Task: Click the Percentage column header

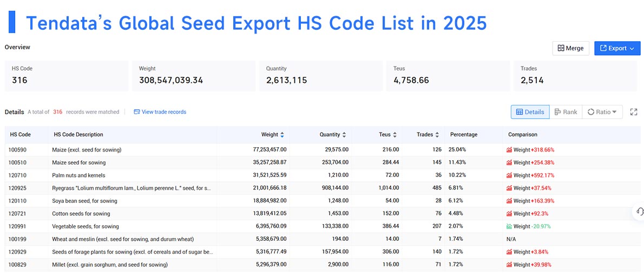Action: click(464, 135)
